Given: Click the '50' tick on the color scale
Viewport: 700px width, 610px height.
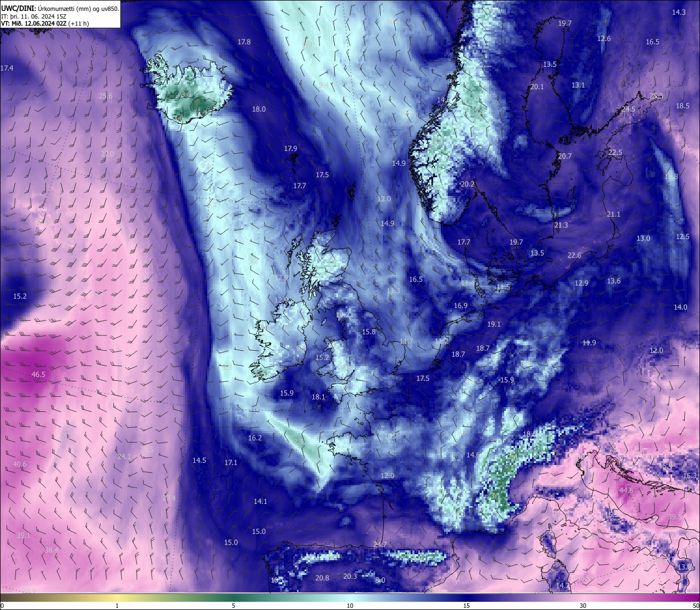Looking at the screenshot, I should [696, 606].
